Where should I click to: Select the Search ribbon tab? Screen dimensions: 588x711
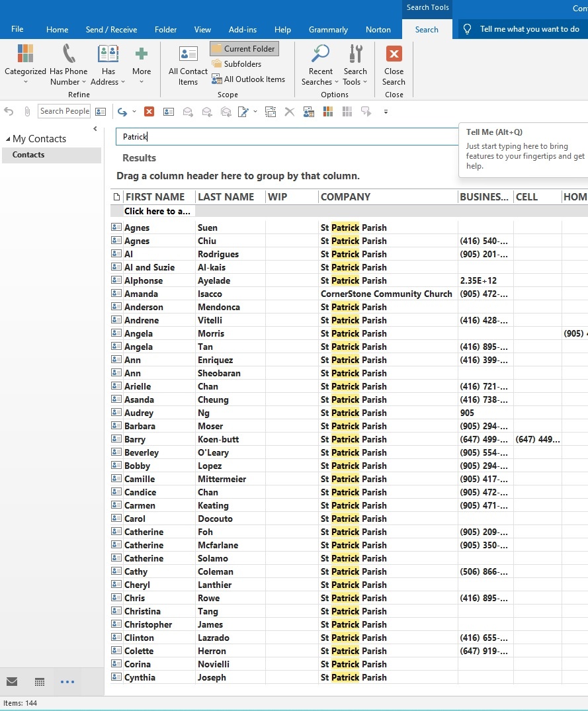click(427, 30)
